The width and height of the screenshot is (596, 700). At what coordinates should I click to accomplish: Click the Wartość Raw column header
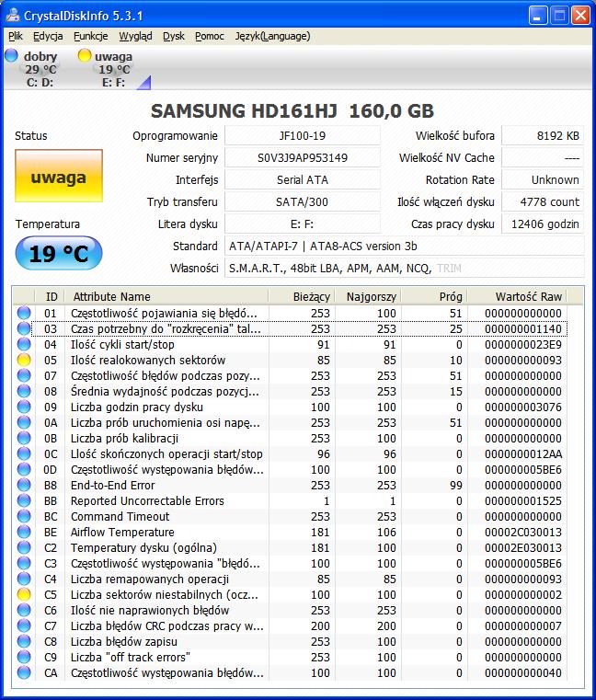coord(517,296)
